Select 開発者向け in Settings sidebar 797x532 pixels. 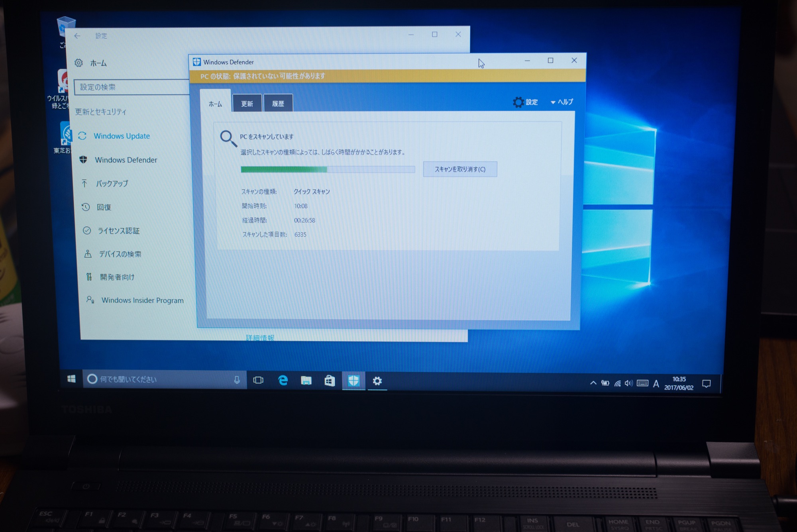(x=110, y=277)
